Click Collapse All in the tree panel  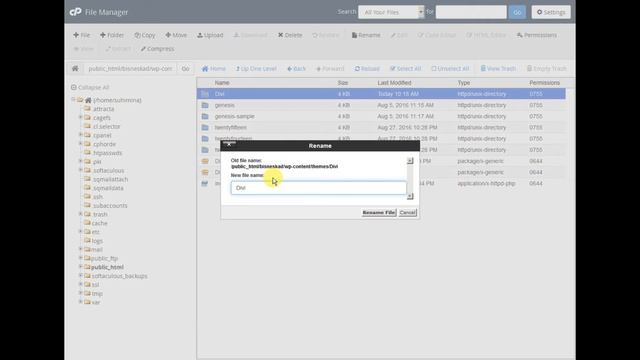[x=90, y=87]
